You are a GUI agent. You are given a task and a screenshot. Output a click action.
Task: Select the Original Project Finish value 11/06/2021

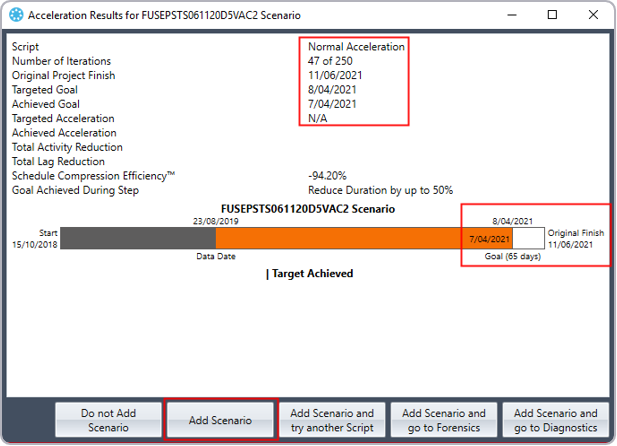click(x=335, y=75)
